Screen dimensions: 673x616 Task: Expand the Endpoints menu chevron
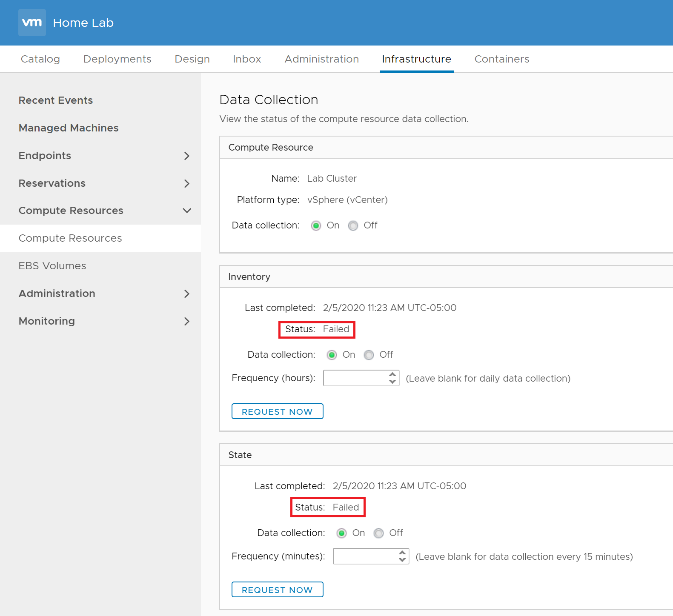(x=186, y=156)
